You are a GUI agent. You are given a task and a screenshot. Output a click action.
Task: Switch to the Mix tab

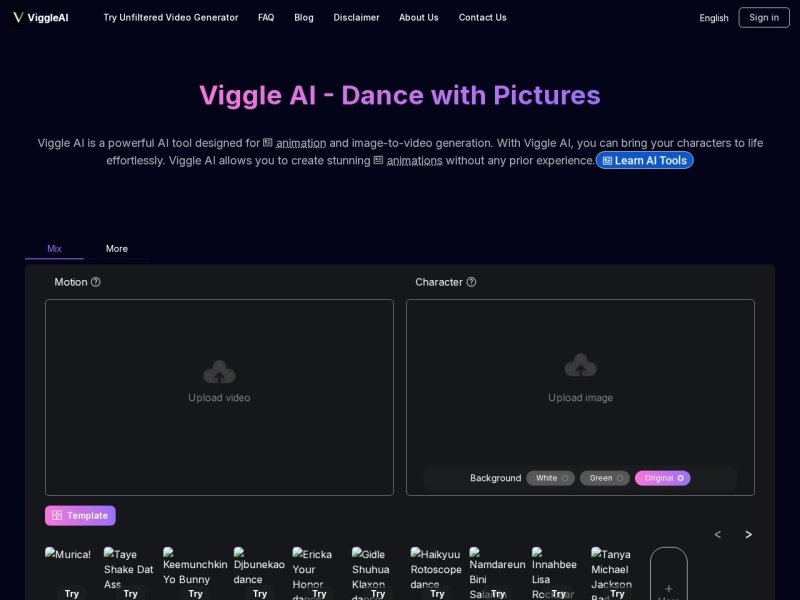(55, 248)
